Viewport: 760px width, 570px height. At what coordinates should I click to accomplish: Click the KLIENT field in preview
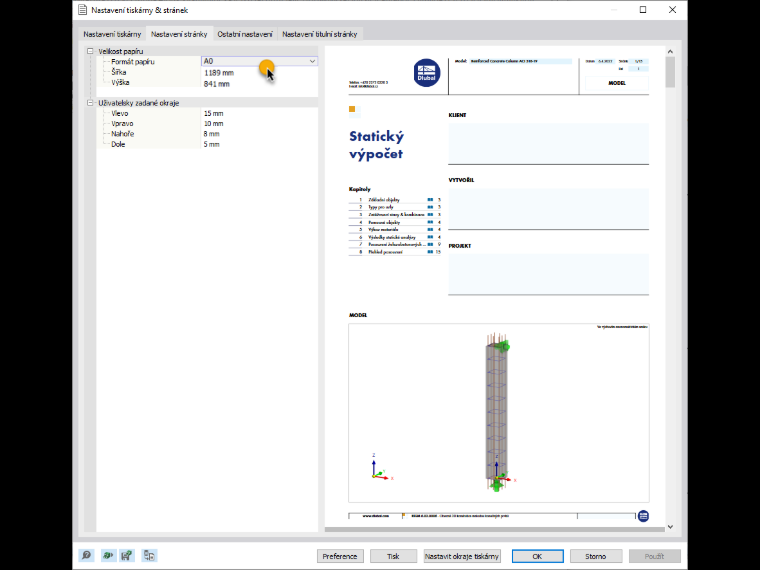(x=548, y=143)
